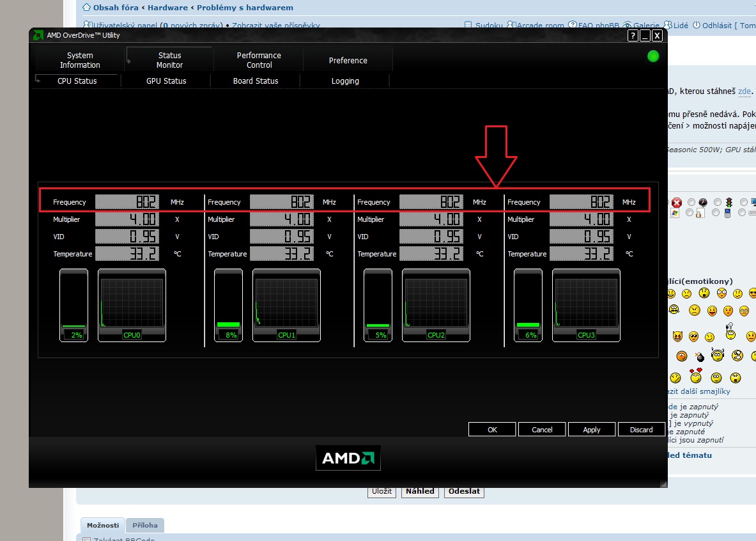Click the red X topic icon
Viewport: 756px width, 541px height.
[x=677, y=203]
